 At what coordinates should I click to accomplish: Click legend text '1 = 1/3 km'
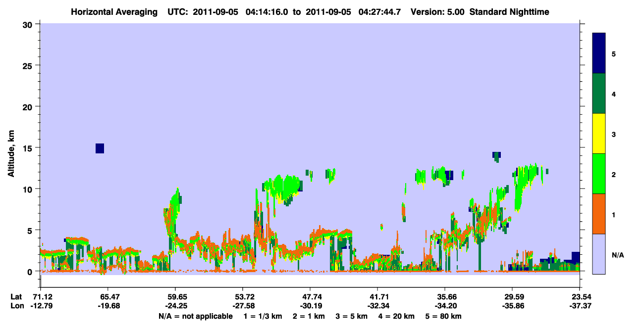point(264,316)
